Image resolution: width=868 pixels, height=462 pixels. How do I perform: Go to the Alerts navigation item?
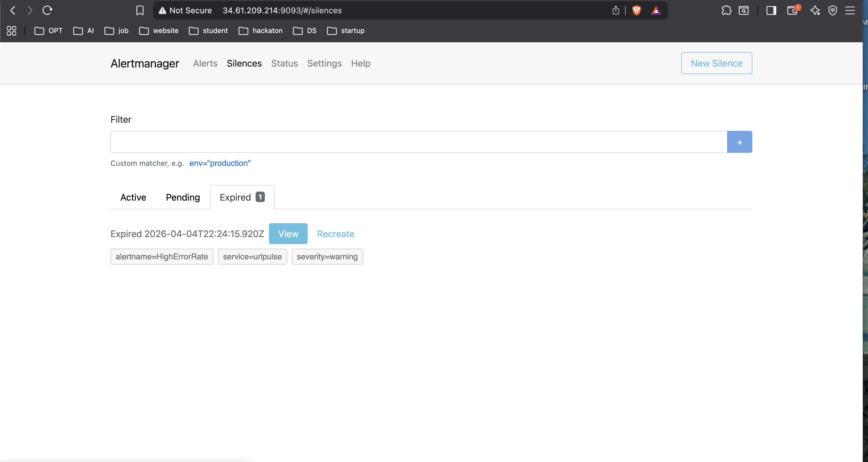[205, 63]
